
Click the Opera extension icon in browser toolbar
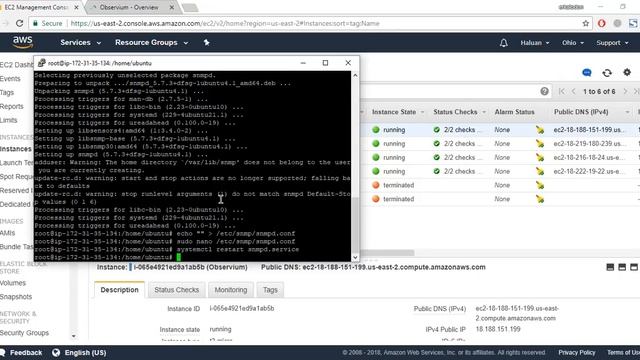click(x=601, y=23)
